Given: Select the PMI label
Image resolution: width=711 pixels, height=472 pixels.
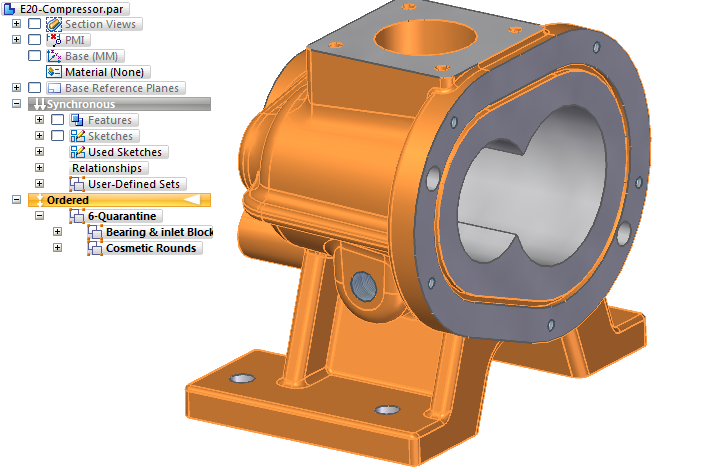Looking at the screenshot, I should tap(74, 40).
